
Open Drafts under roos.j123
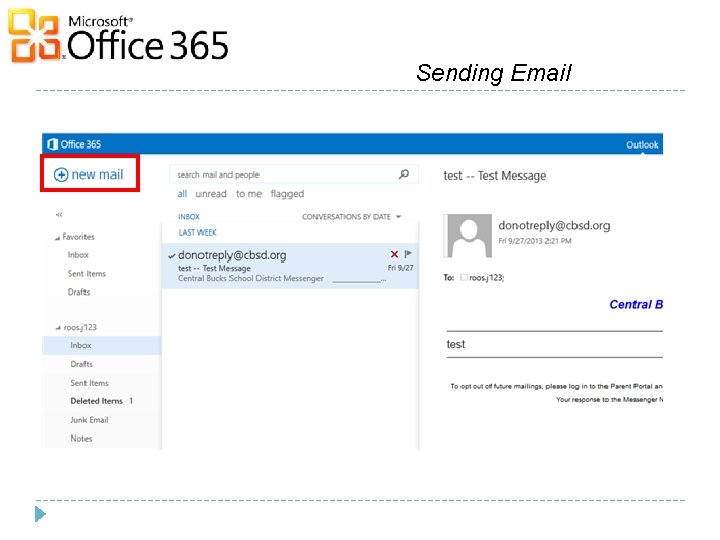point(82,364)
